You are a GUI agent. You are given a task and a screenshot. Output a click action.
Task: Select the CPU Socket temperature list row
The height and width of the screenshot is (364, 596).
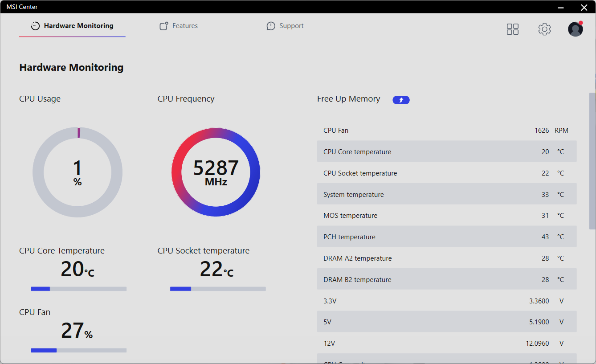click(x=447, y=173)
